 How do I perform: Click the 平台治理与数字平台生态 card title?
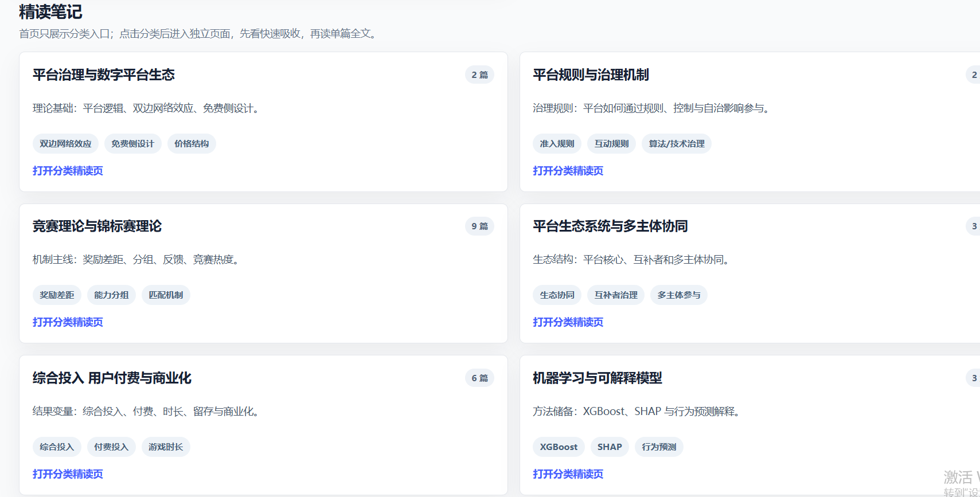pyautogui.click(x=104, y=75)
